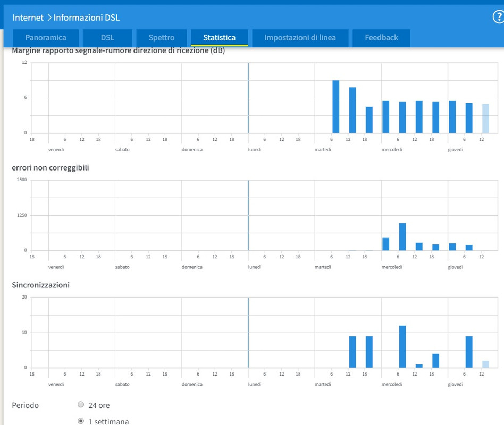Click martedì label under the errors chart
Screen dimensions: 504x425
pyautogui.click(x=322, y=267)
